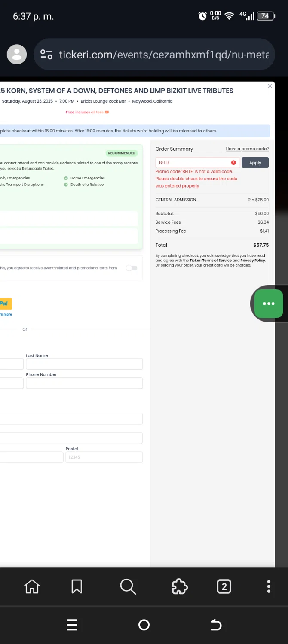The width and height of the screenshot is (288, 644).
Task: Tap Android recent apps navigation button
Action: pos(72,625)
